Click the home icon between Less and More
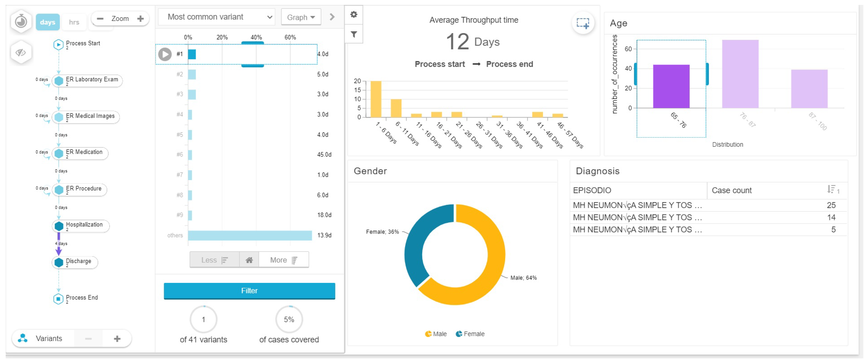This screenshot has height=362, width=868. click(249, 260)
